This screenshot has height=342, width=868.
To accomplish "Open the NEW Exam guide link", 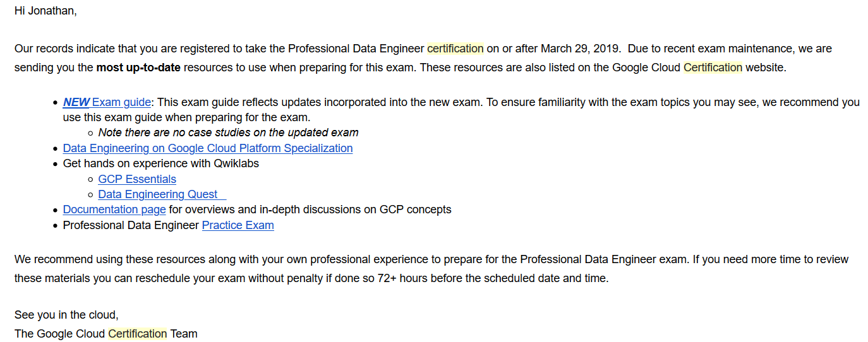I will point(107,102).
